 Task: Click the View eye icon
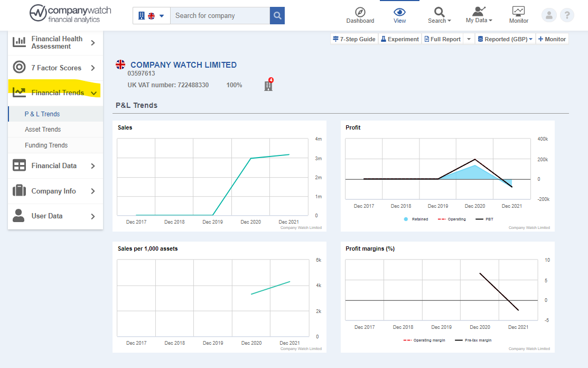pyautogui.click(x=399, y=12)
